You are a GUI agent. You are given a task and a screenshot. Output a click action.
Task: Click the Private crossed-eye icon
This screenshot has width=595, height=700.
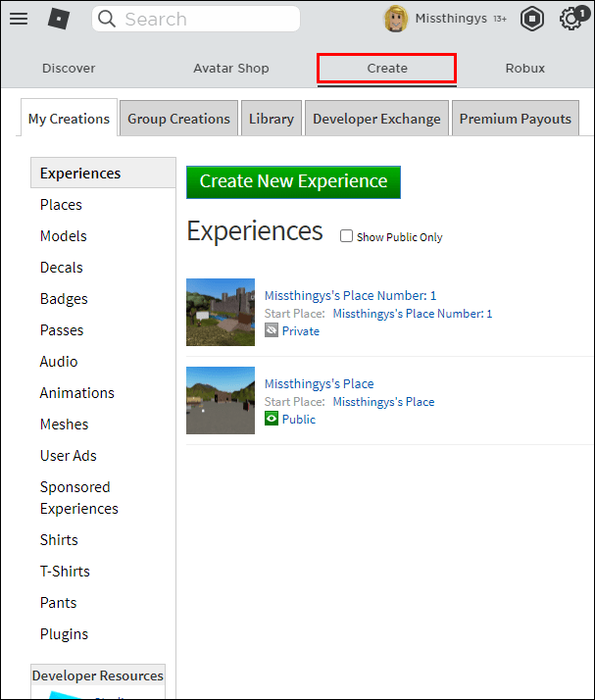click(272, 330)
